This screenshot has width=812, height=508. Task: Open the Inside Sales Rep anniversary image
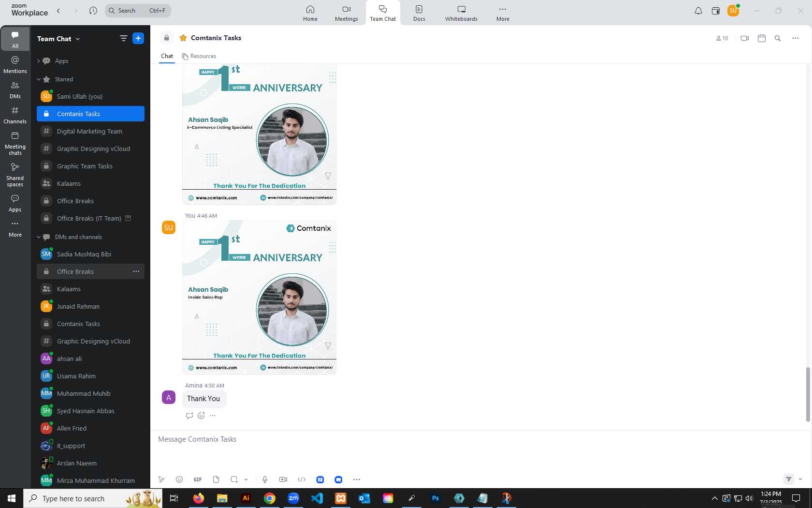coord(259,297)
